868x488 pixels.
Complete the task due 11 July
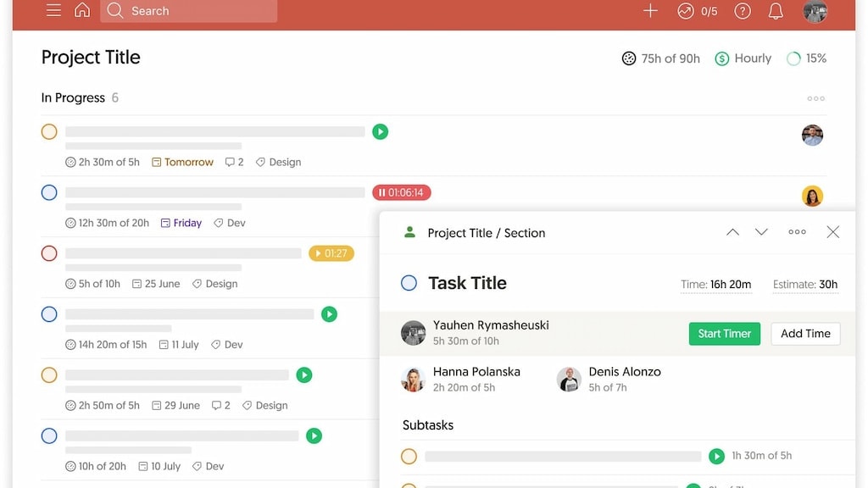click(x=49, y=314)
